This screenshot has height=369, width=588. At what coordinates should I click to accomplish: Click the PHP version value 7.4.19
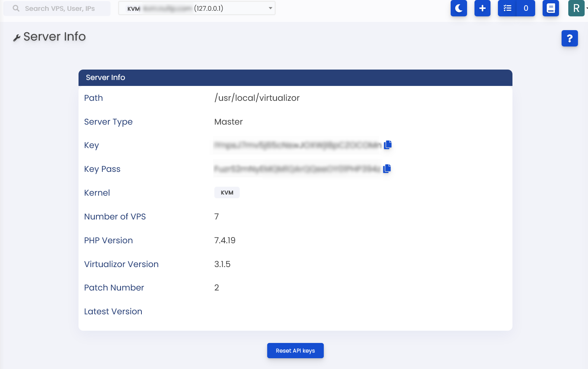coord(225,240)
